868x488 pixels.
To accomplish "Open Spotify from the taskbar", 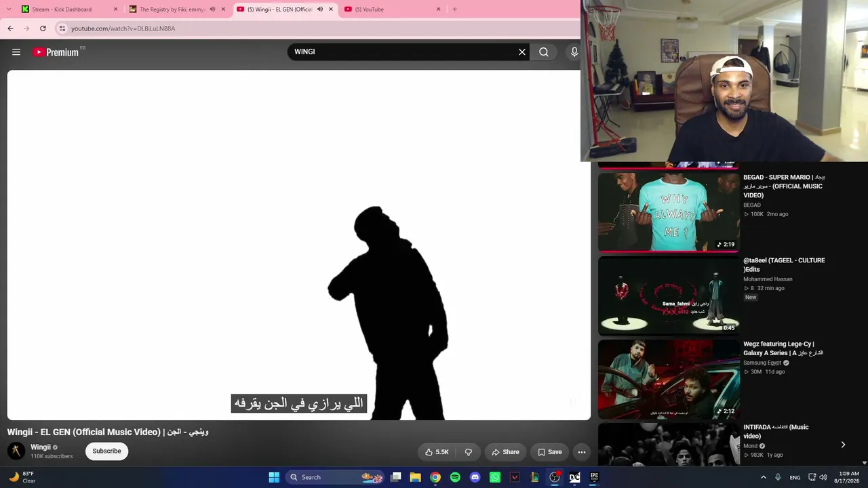I will (x=455, y=477).
